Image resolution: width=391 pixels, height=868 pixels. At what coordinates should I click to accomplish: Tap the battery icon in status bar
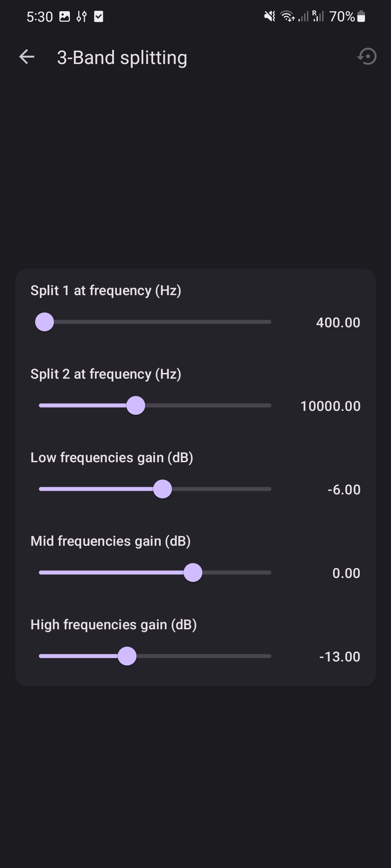tap(361, 16)
